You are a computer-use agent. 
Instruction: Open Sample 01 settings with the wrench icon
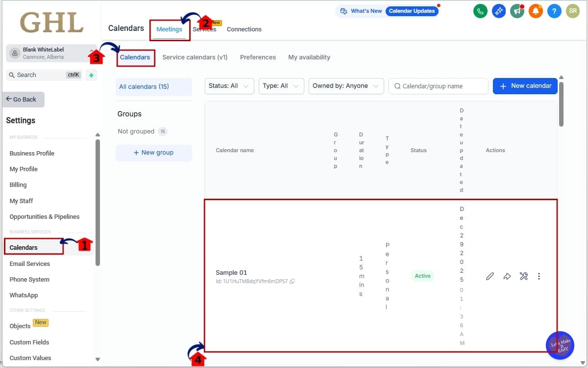(523, 276)
